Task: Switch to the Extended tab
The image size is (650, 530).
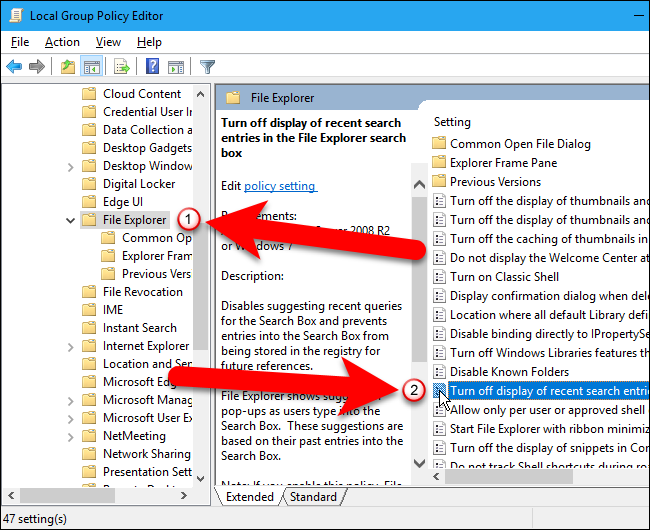Action: click(x=250, y=497)
